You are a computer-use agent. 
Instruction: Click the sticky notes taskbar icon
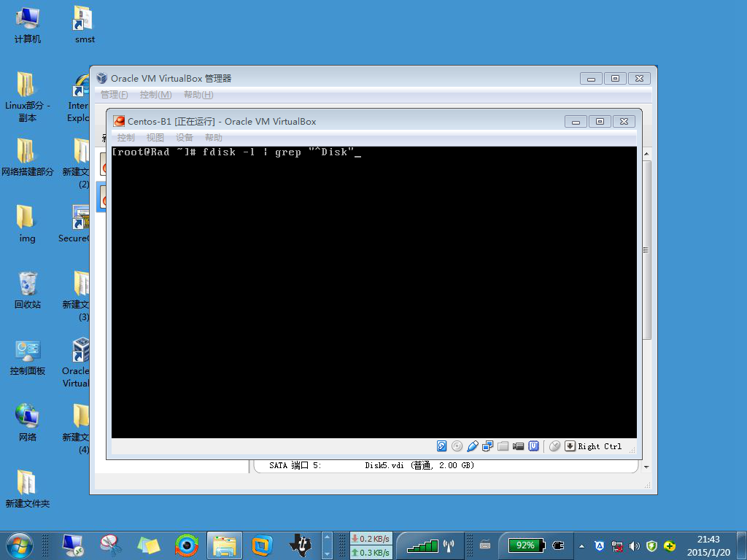click(x=149, y=545)
